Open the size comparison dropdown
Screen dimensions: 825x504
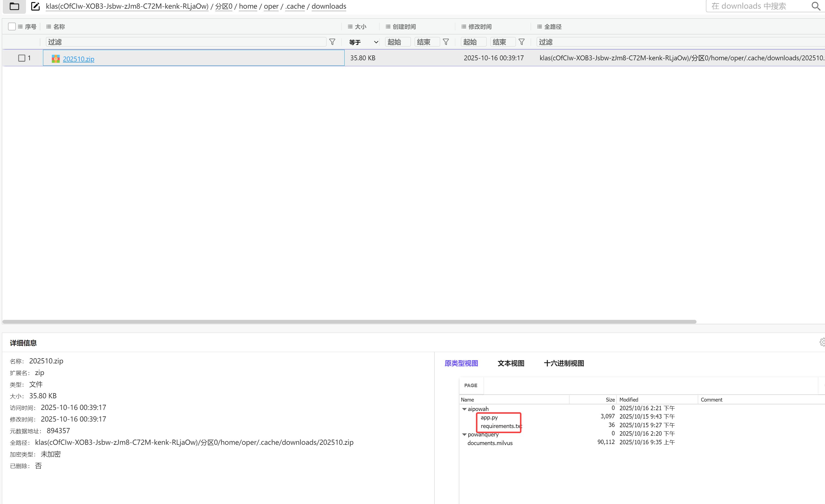tap(363, 42)
